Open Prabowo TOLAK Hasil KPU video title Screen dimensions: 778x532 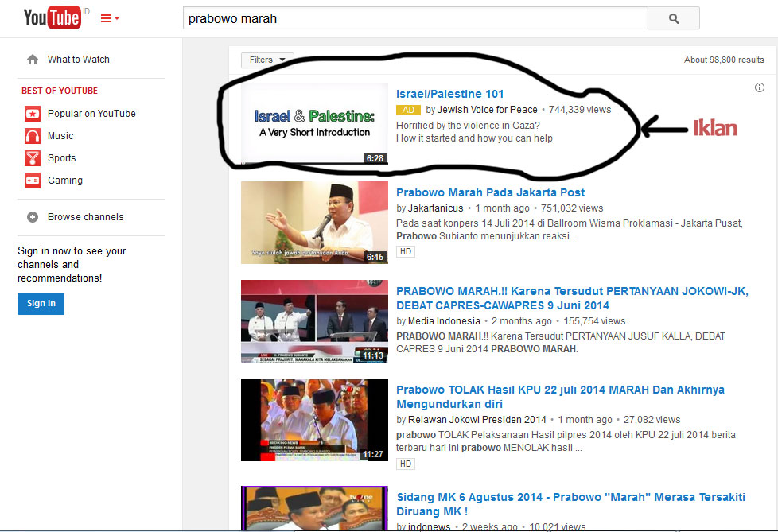pyautogui.click(x=560, y=397)
